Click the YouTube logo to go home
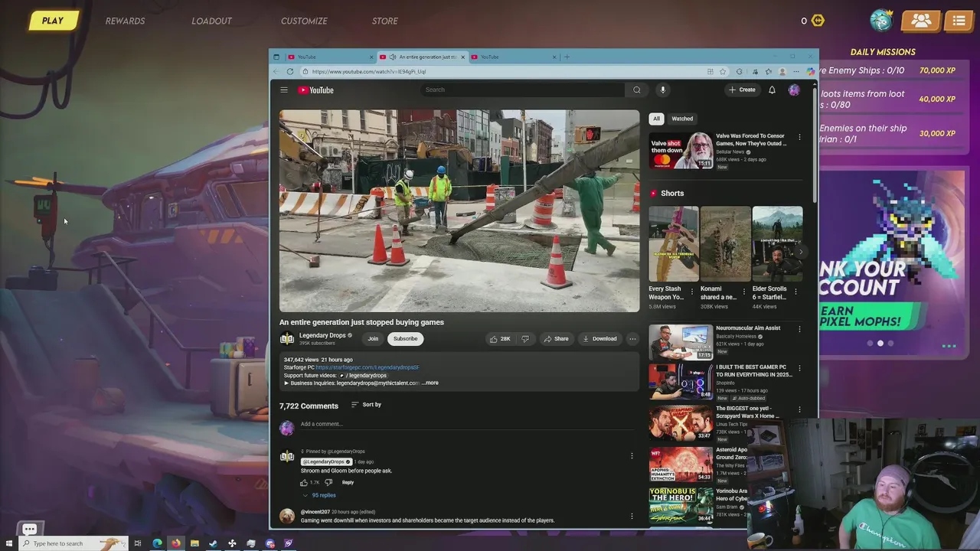The image size is (980, 551). point(315,90)
